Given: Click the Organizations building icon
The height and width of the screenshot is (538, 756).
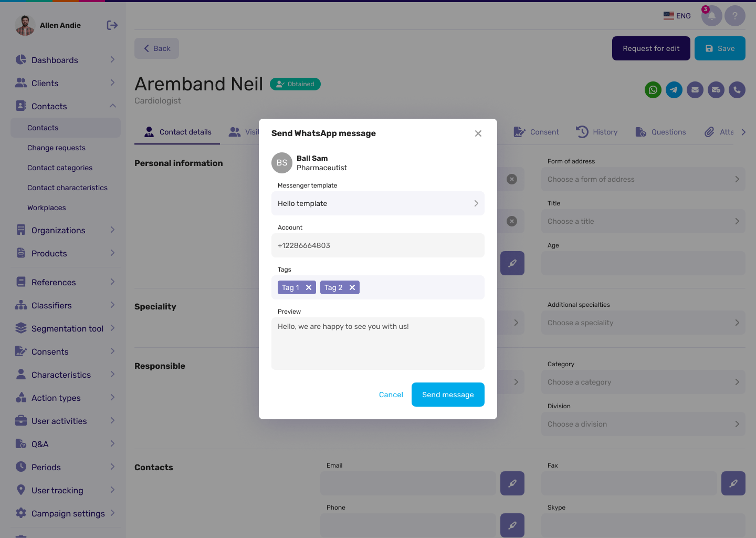Looking at the screenshot, I should pos(21,230).
